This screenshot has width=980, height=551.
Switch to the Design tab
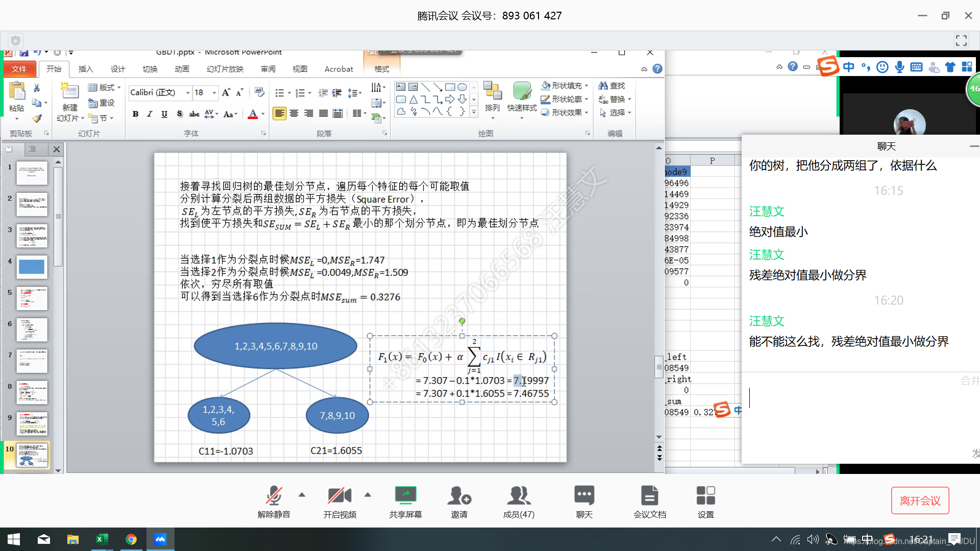(x=118, y=69)
